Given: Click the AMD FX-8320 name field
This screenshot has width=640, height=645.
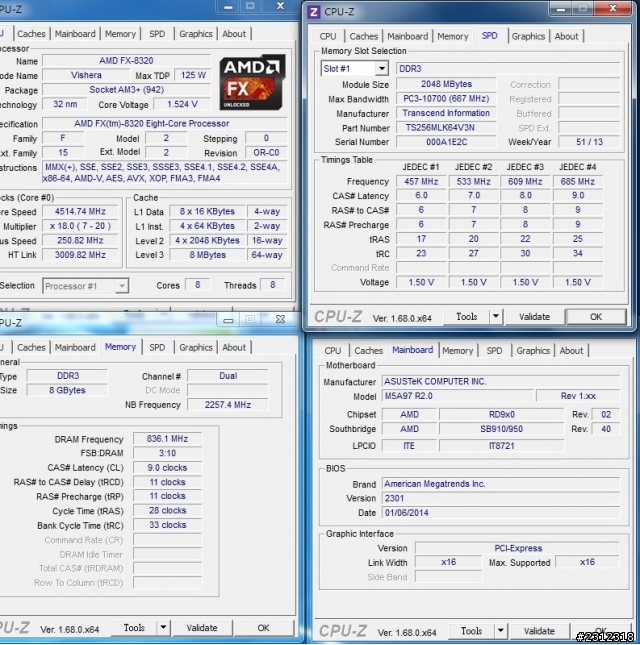Looking at the screenshot, I should pos(126,60).
